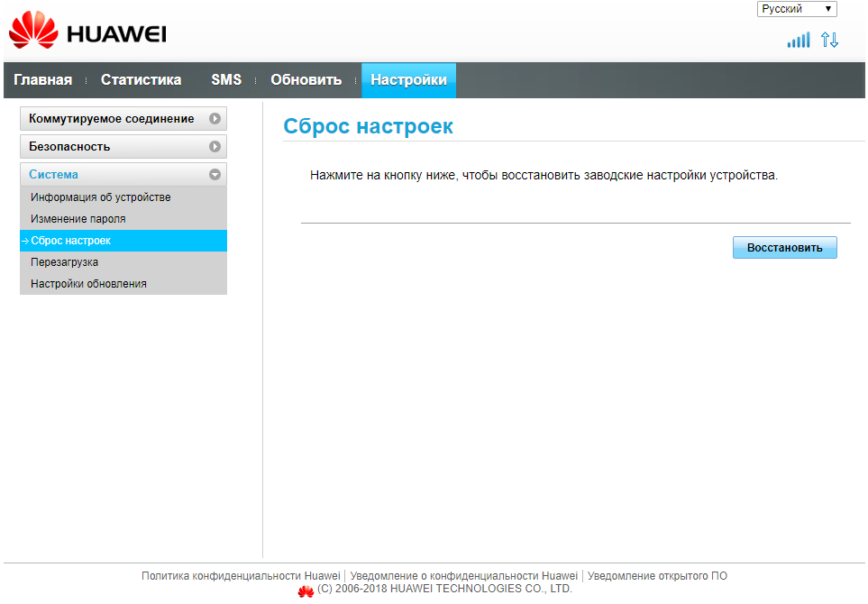This screenshot has width=868, height=604.
Task: Open the SMS tab
Action: (226, 79)
